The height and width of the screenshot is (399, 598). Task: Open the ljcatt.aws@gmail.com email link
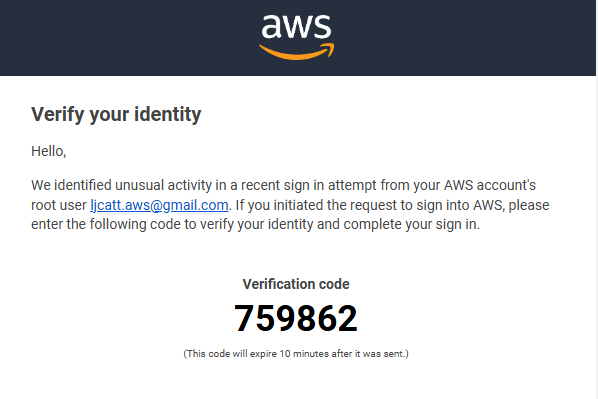tap(159, 205)
